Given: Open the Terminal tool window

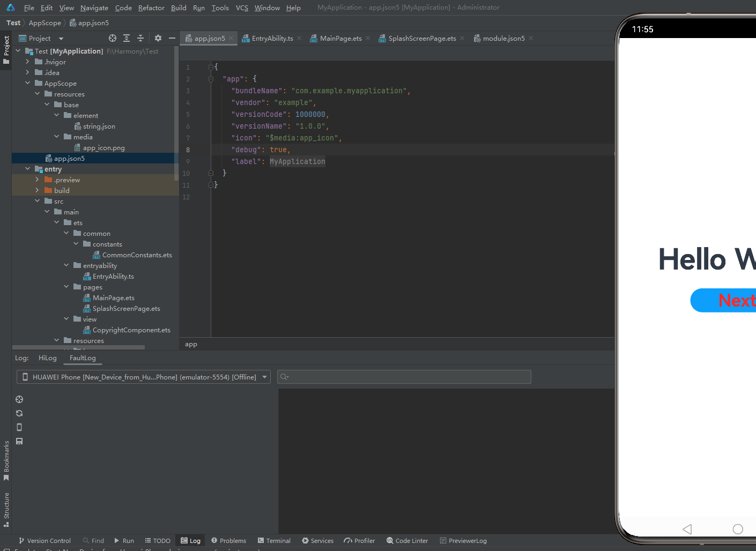Looking at the screenshot, I should point(274,541).
